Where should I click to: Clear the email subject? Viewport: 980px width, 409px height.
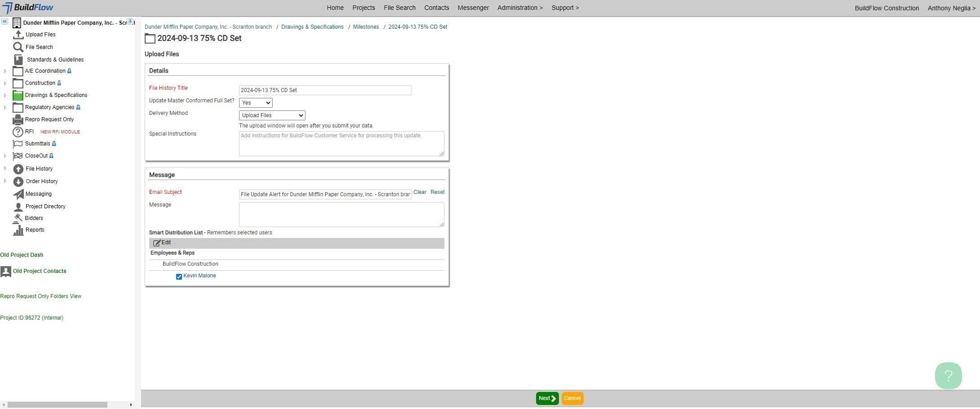tap(420, 192)
